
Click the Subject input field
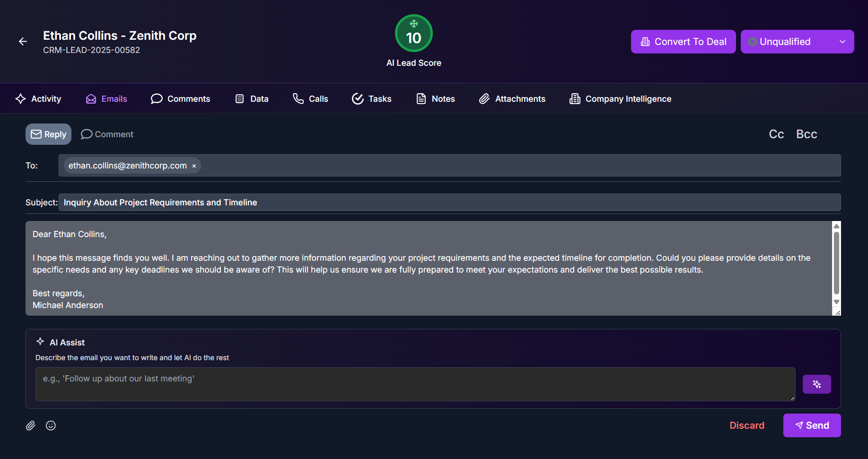(449, 203)
